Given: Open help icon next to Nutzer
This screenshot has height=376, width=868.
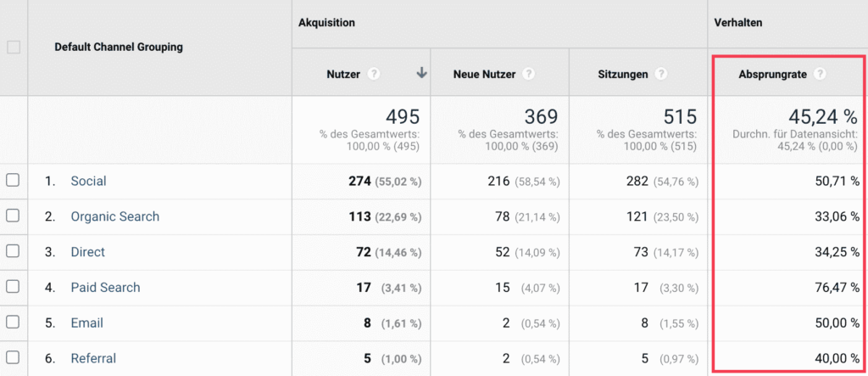Looking at the screenshot, I should [374, 74].
